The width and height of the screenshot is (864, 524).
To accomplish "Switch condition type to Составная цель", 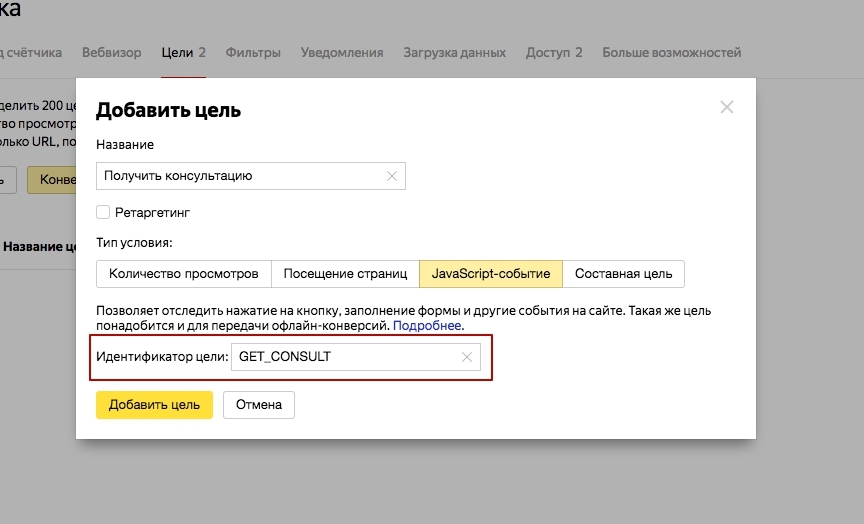I will click(624, 273).
